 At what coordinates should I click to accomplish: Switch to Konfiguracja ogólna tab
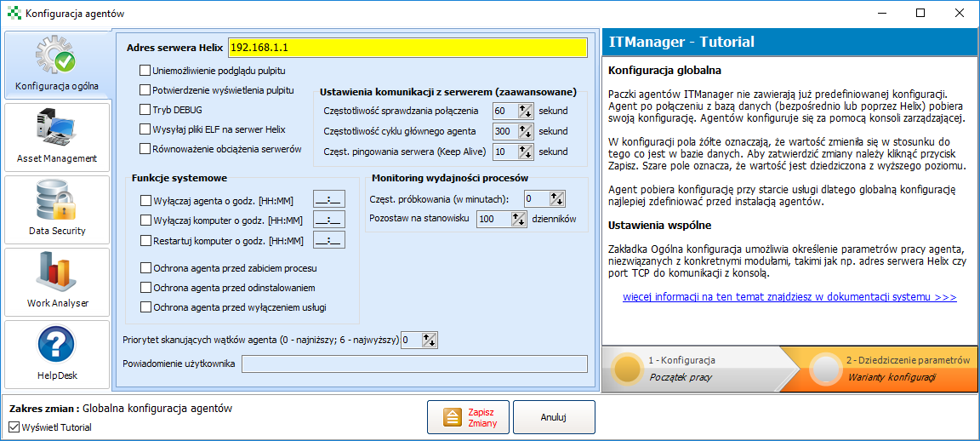click(57, 65)
